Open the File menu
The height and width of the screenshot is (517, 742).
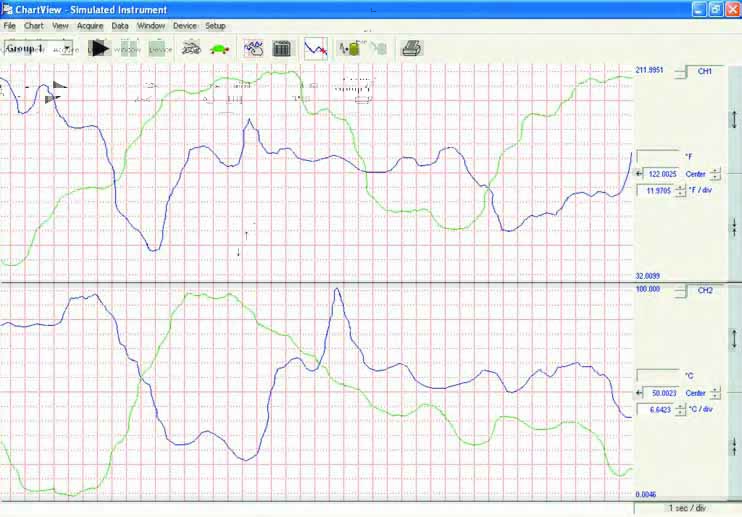(9, 26)
